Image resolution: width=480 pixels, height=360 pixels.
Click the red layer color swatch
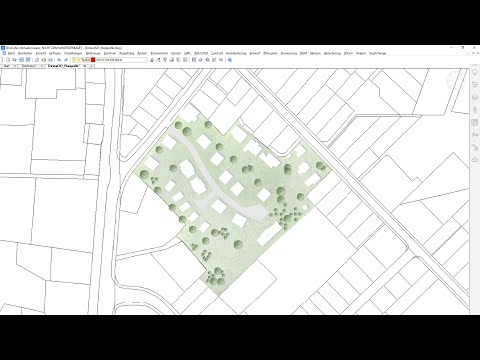coord(93,60)
